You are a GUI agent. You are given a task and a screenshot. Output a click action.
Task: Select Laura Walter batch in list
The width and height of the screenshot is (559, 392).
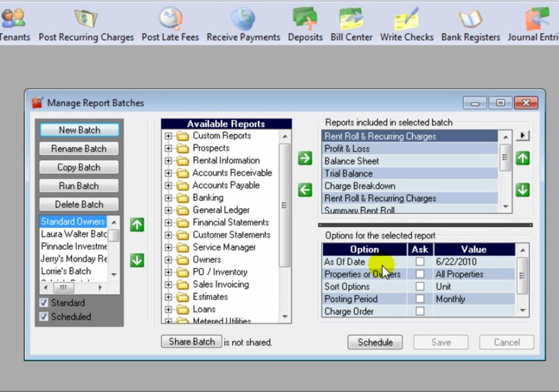[x=73, y=234]
